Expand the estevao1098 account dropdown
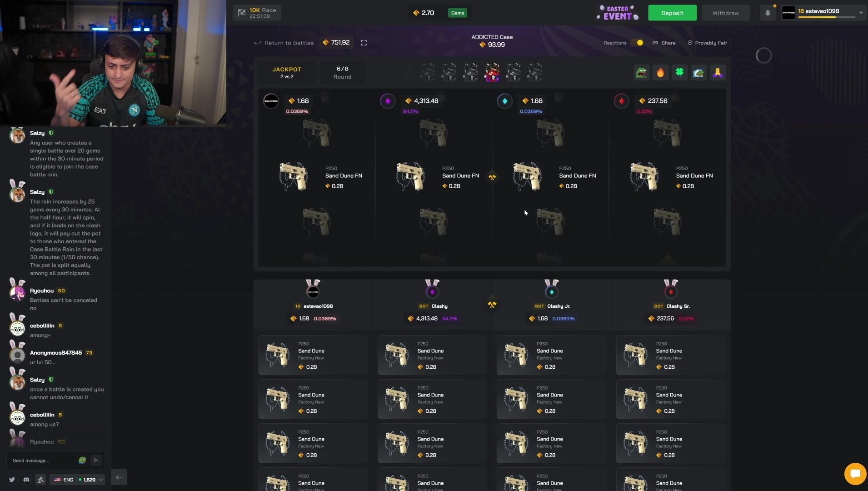Screen dimensions: 868x491 coord(860,13)
